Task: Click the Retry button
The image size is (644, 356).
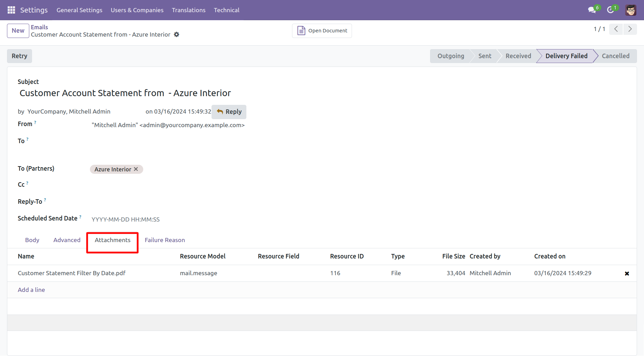Action: [x=20, y=56]
